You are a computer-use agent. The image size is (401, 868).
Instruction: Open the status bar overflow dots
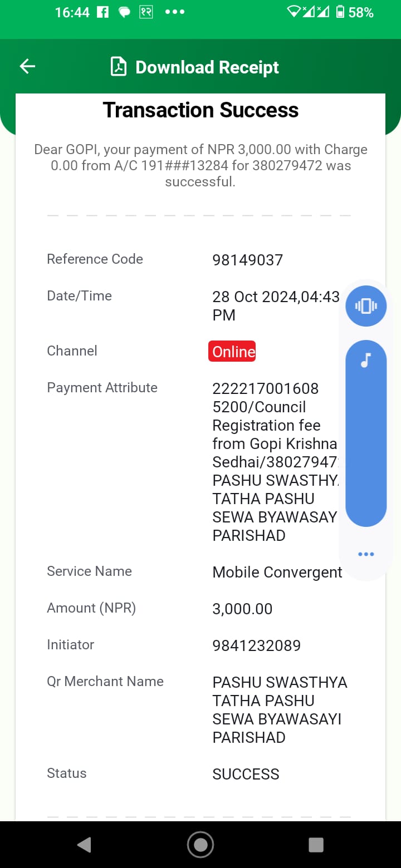175,12
